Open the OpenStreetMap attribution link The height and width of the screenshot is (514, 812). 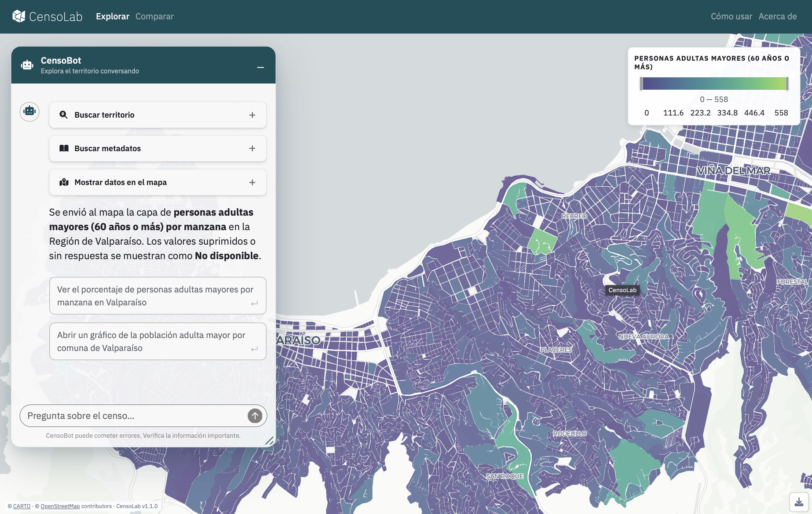click(x=60, y=506)
